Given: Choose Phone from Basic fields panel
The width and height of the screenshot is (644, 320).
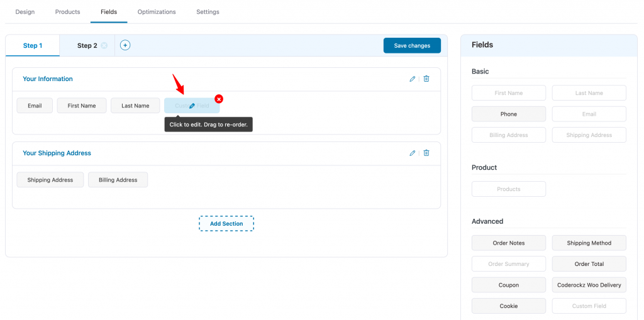Looking at the screenshot, I should [x=508, y=114].
